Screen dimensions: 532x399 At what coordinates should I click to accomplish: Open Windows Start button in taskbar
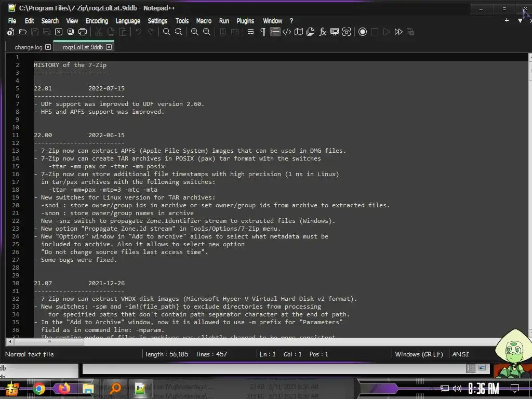point(12,389)
